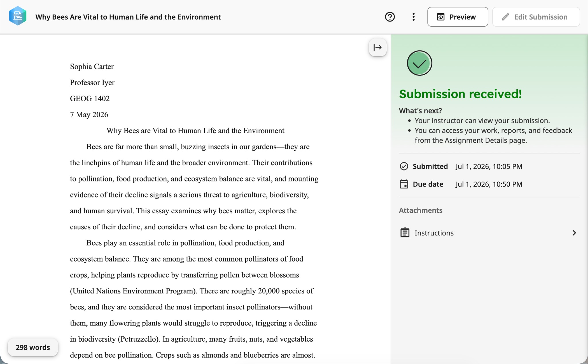Click the Sophia Carter name in document

pyautogui.click(x=92, y=67)
